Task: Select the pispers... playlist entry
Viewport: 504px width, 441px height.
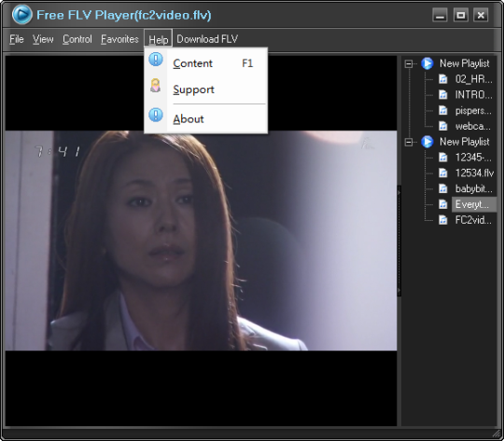Action: [473, 111]
